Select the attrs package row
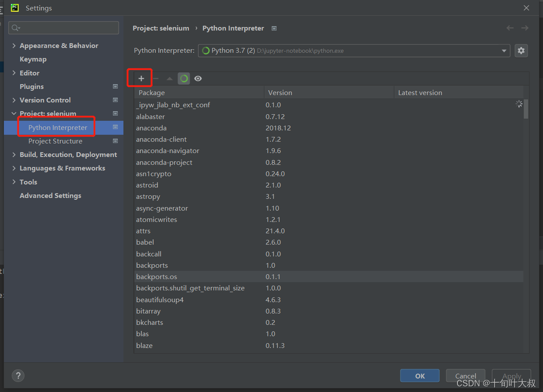543x392 pixels. point(329,231)
